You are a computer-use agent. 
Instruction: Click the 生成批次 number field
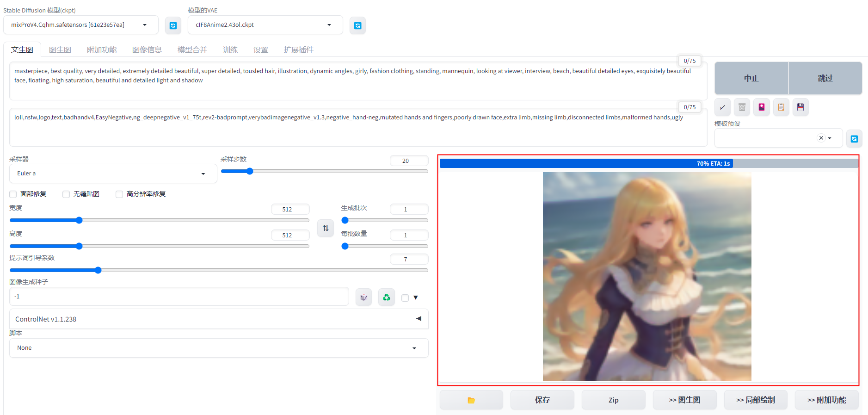(409, 209)
